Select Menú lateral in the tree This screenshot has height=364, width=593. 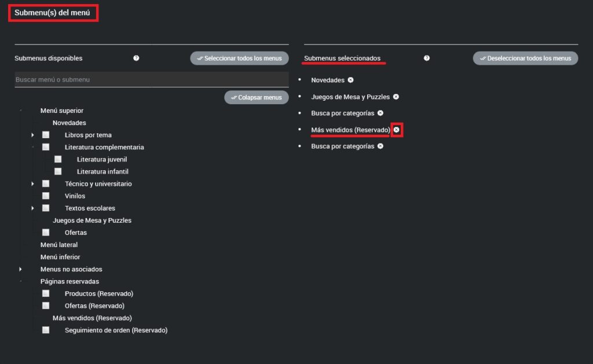[x=59, y=245]
